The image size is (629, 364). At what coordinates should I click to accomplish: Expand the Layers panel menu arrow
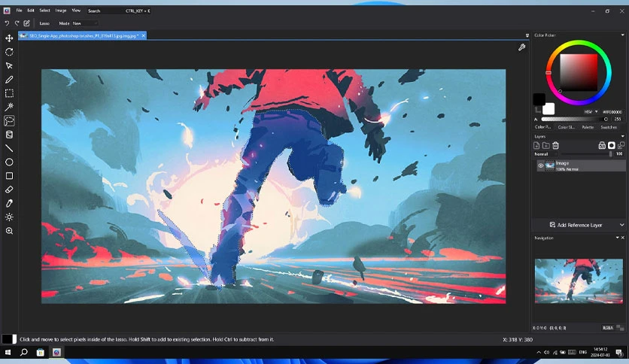point(622,136)
